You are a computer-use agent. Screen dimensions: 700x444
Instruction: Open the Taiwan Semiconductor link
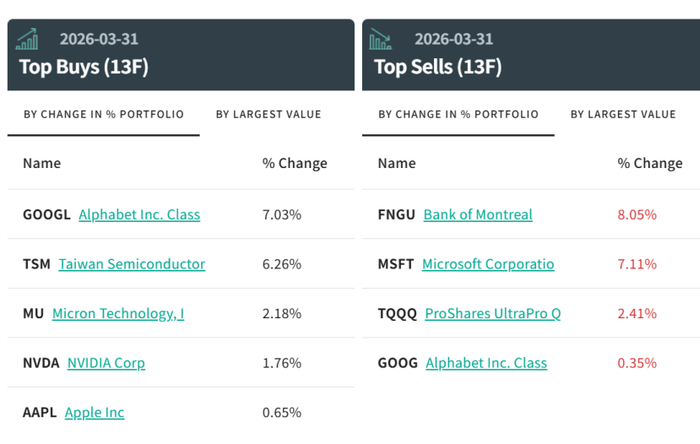pos(132,264)
